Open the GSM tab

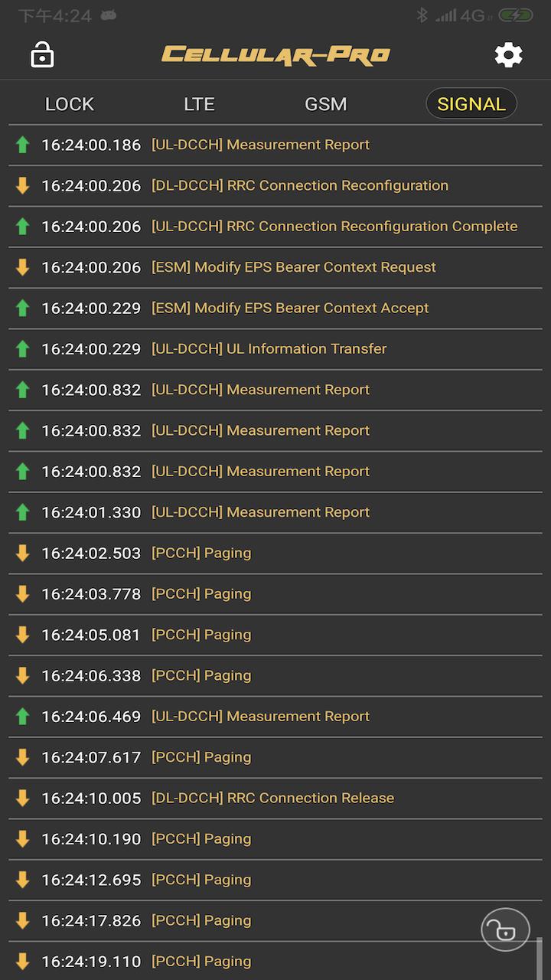click(x=325, y=104)
